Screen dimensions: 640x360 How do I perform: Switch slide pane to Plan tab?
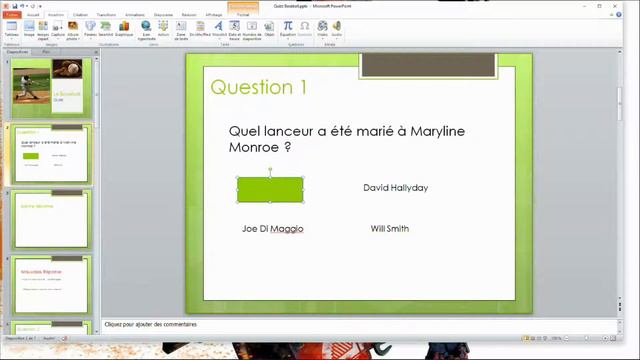click(x=46, y=52)
